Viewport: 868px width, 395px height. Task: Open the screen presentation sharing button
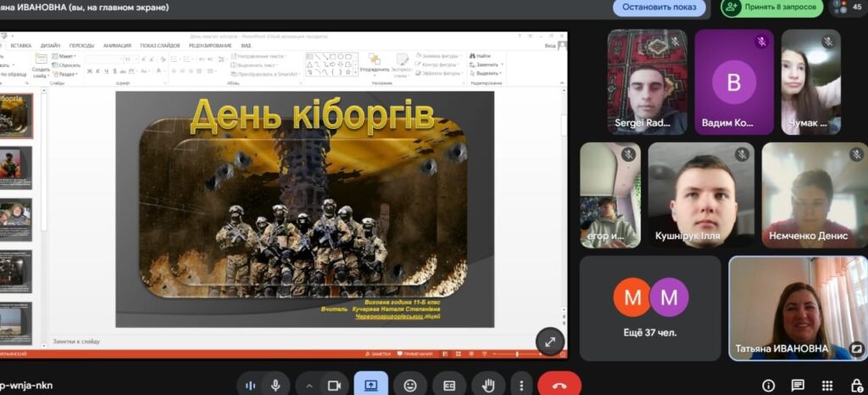(x=370, y=385)
